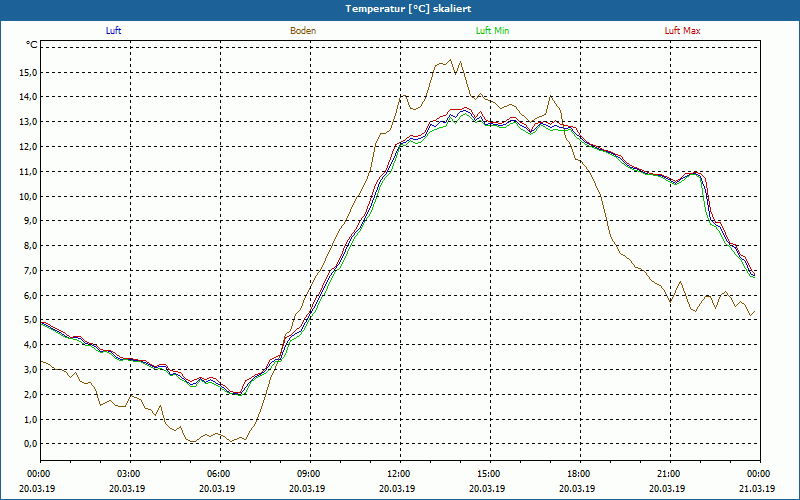
Task: Click the 12:00 time axis label
Action: [x=400, y=474]
